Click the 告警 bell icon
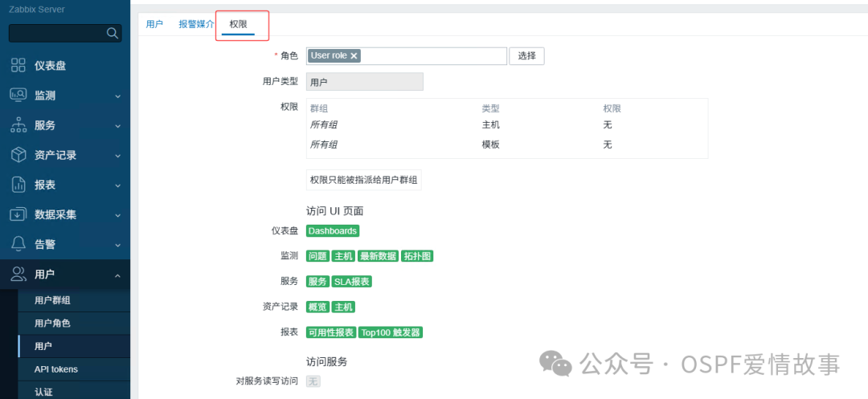 click(18, 244)
